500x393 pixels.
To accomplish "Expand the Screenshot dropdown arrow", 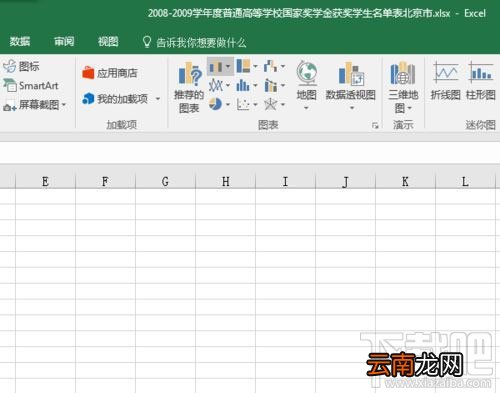I will 64,105.
